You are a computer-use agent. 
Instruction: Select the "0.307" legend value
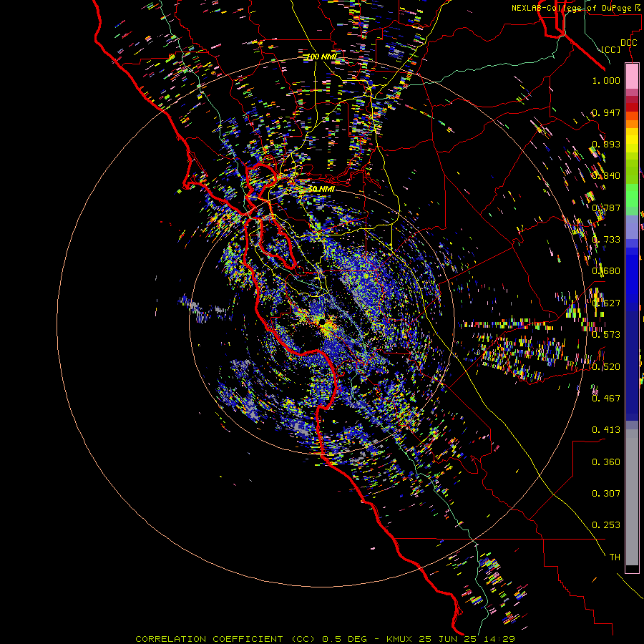(606, 494)
